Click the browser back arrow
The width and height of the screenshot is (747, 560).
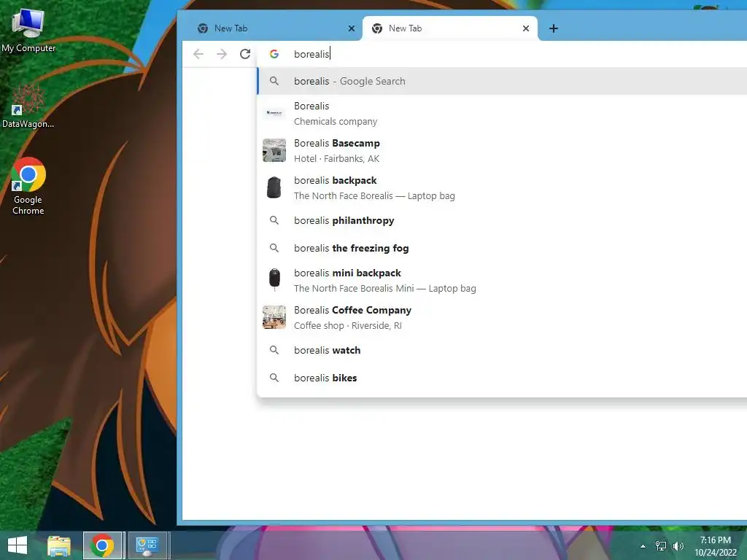click(x=198, y=54)
